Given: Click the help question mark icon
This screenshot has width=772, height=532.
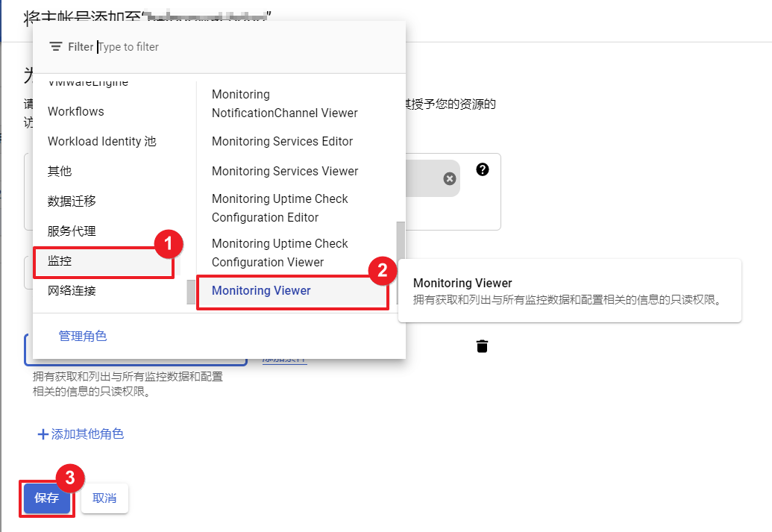Looking at the screenshot, I should point(483,169).
